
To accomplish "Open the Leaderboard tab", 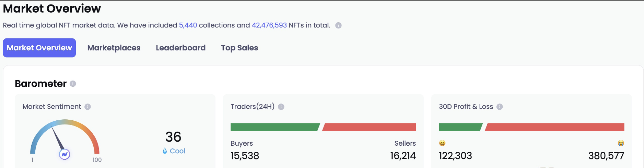I will click(x=181, y=48).
